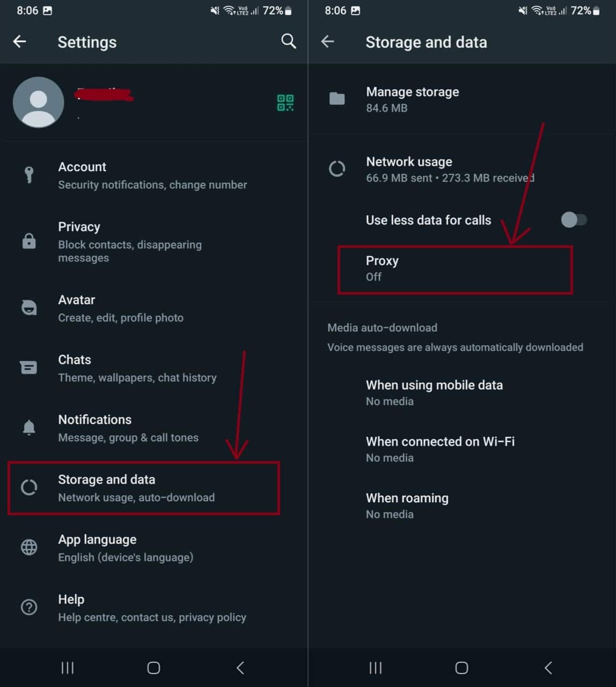Tap the Manage storage folder icon
The image size is (616, 687).
click(337, 99)
